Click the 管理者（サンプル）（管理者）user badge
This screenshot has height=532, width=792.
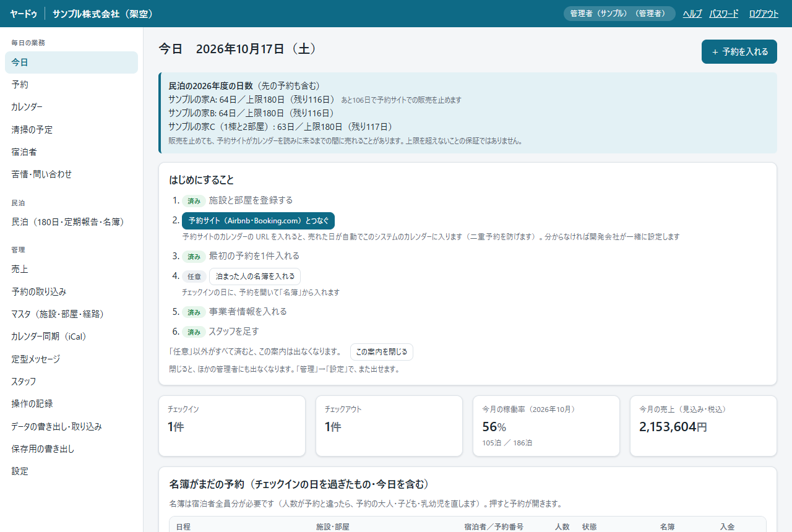(619, 14)
